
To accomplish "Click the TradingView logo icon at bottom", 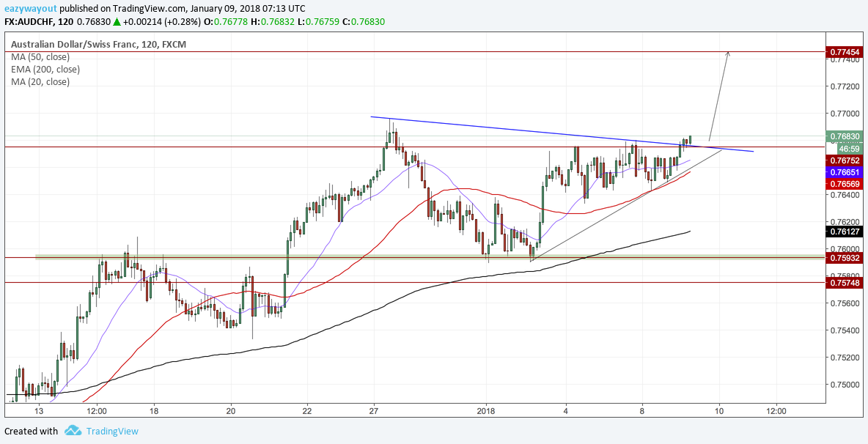I will [x=73, y=431].
